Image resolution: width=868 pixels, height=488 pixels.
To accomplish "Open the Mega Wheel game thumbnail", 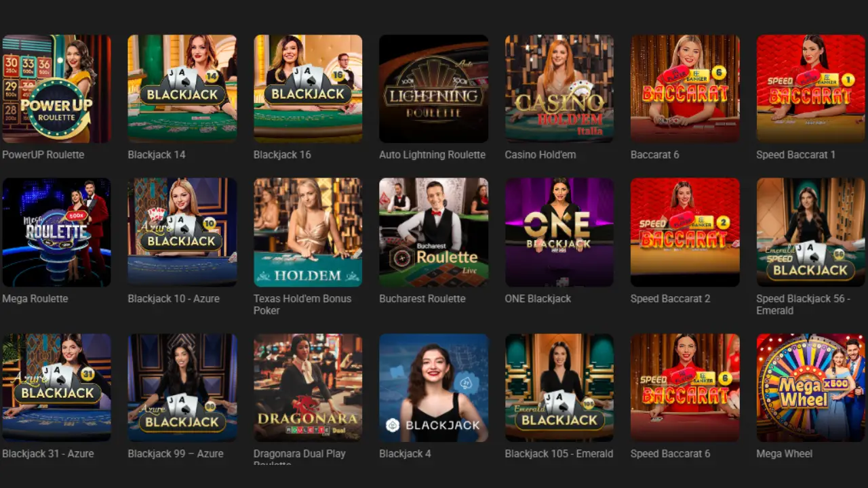I will (x=811, y=388).
